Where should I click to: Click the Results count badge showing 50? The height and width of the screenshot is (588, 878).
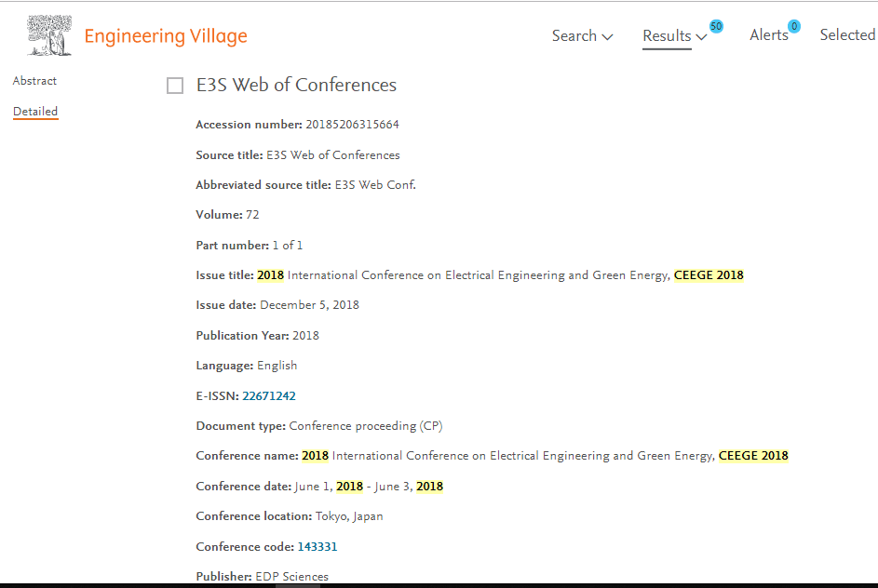716,26
